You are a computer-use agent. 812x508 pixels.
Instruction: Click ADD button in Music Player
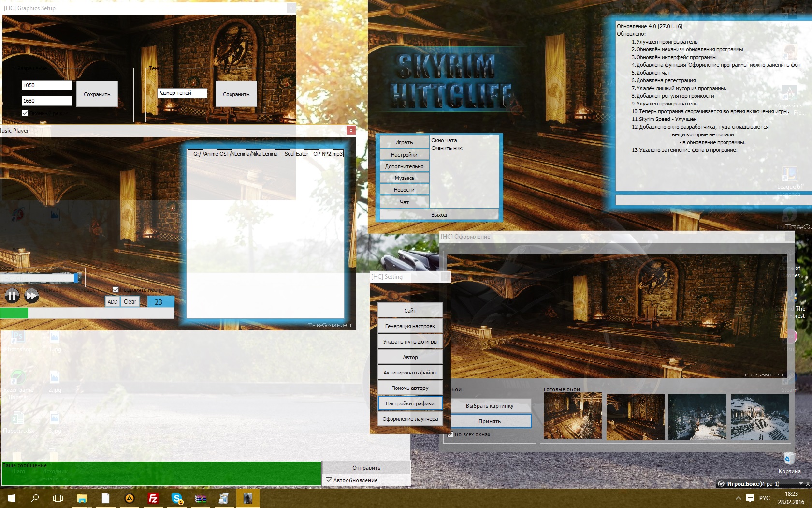[113, 302]
